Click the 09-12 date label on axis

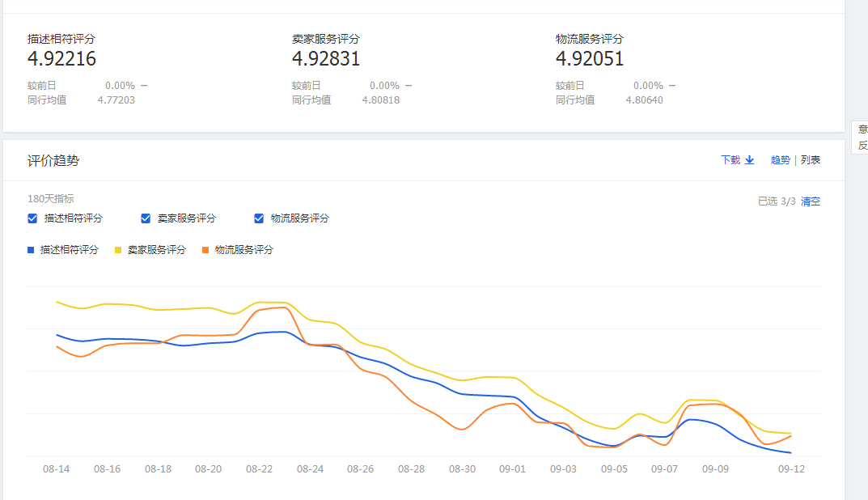790,468
